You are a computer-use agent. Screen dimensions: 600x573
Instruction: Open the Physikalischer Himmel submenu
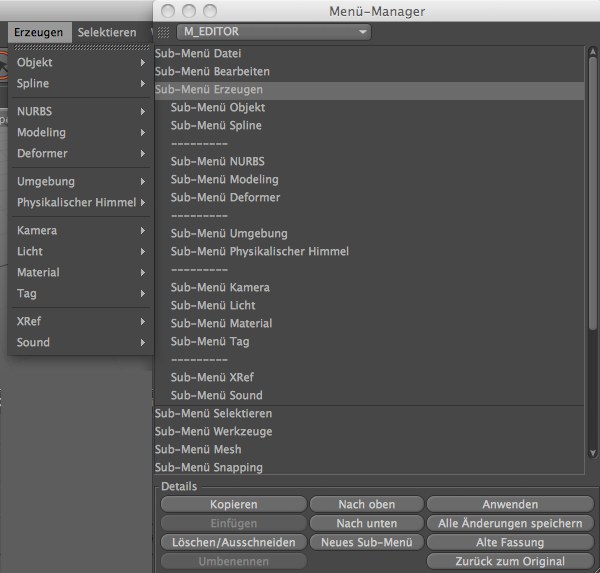(80, 203)
